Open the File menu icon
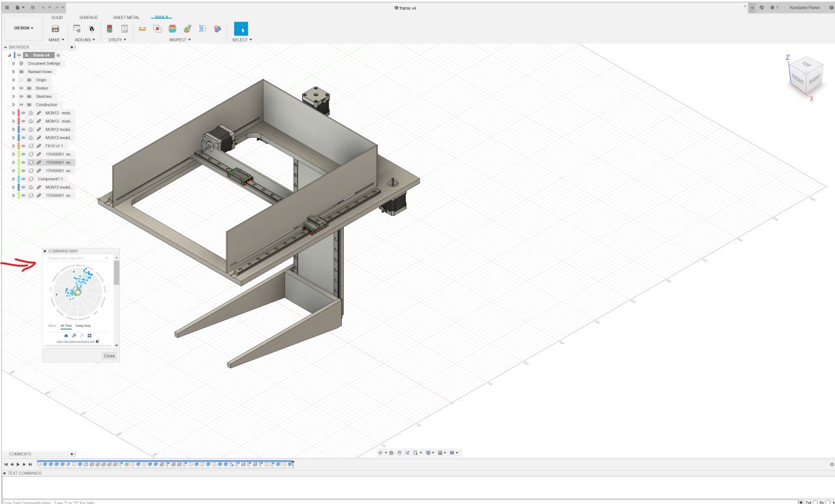Screen dimensions: 835x504 click(x=19, y=7)
